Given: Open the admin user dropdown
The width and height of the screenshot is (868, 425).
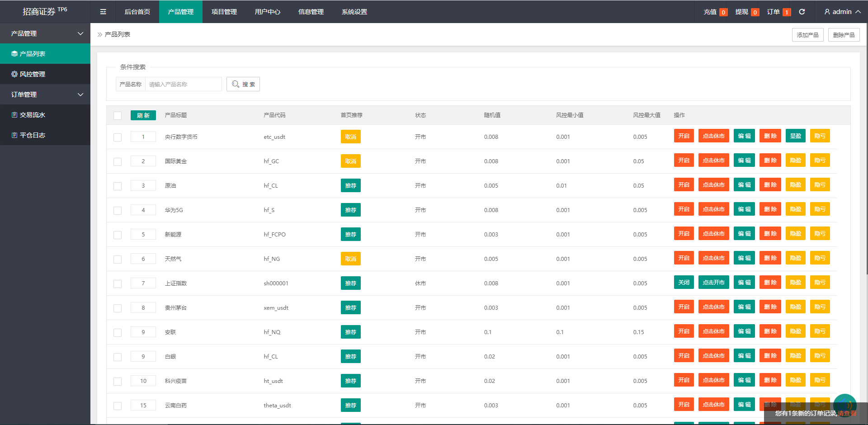Looking at the screenshot, I should [x=842, y=12].
